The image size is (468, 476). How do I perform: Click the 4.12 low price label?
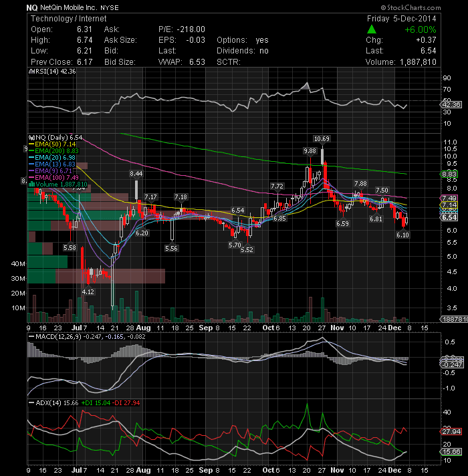click(88, 291)
